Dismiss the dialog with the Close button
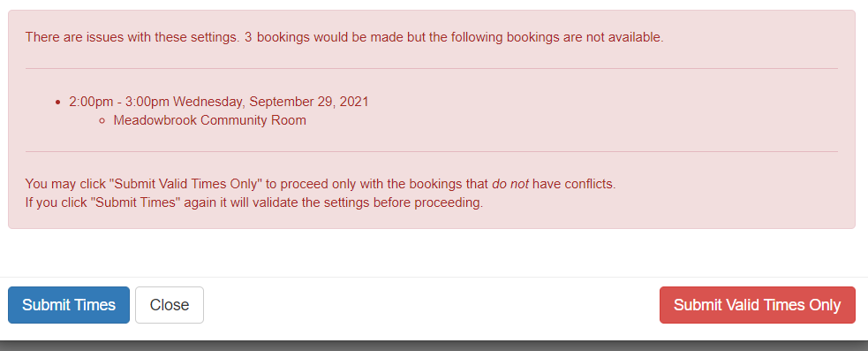Image resolution: width=868 pixels, height=351 pixels. [170, 305]
